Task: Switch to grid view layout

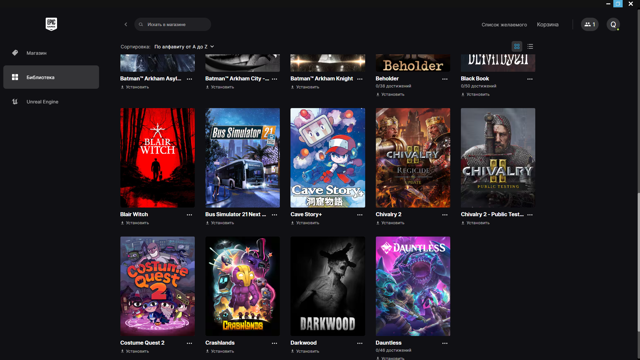Action: coord(517,47)
